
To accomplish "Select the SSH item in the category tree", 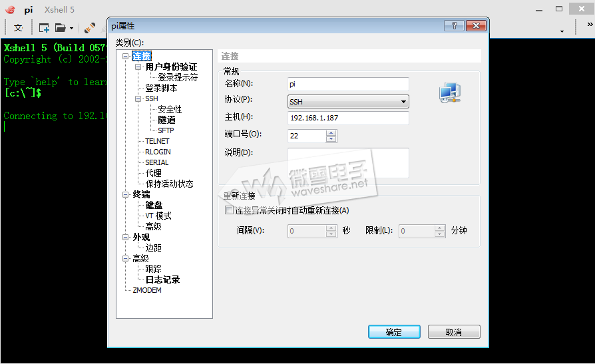I will (151, 98).
